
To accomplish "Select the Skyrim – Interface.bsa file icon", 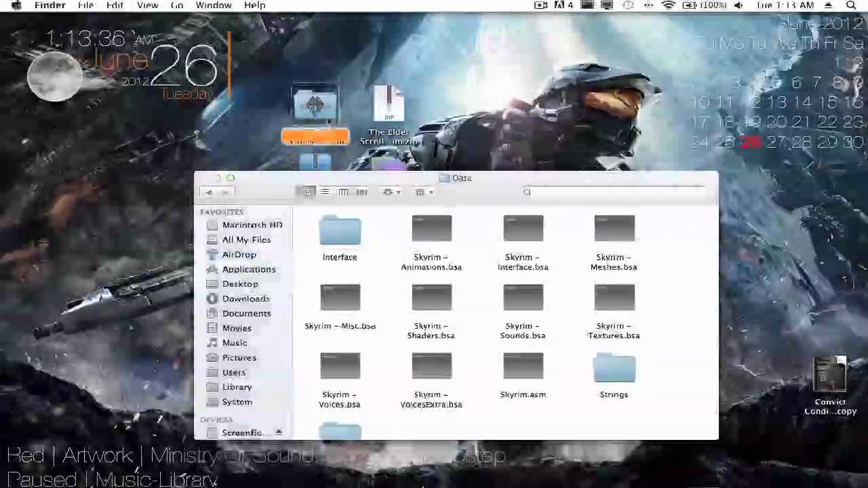I will point(523,228).
